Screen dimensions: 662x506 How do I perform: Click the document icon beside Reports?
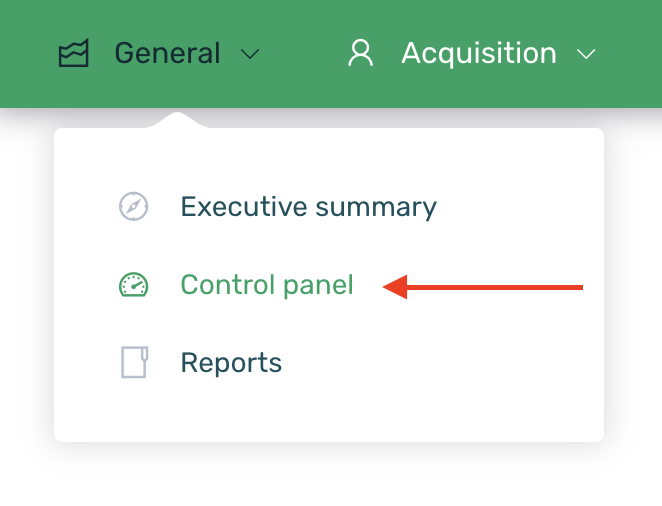134,362
